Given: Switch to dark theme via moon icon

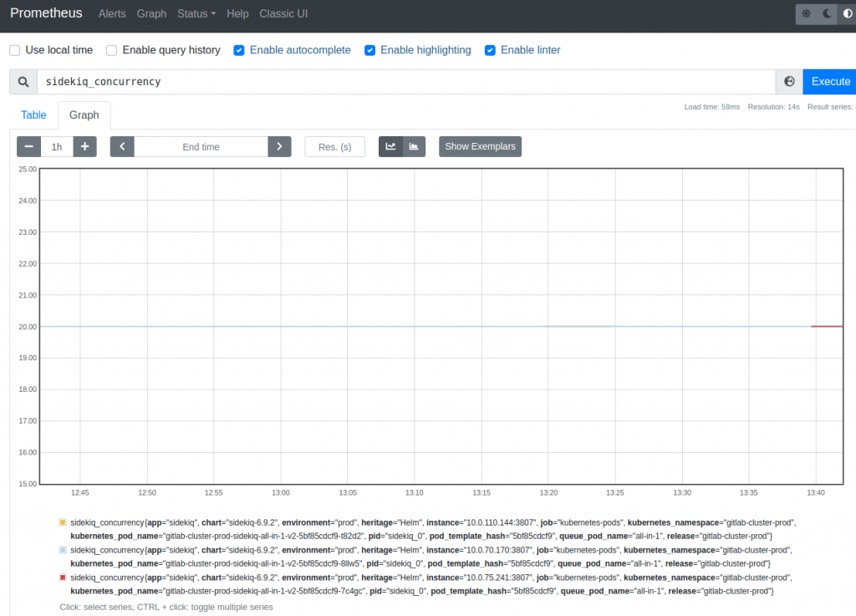Looking at the screenshot, I should (x=828, y=13).
